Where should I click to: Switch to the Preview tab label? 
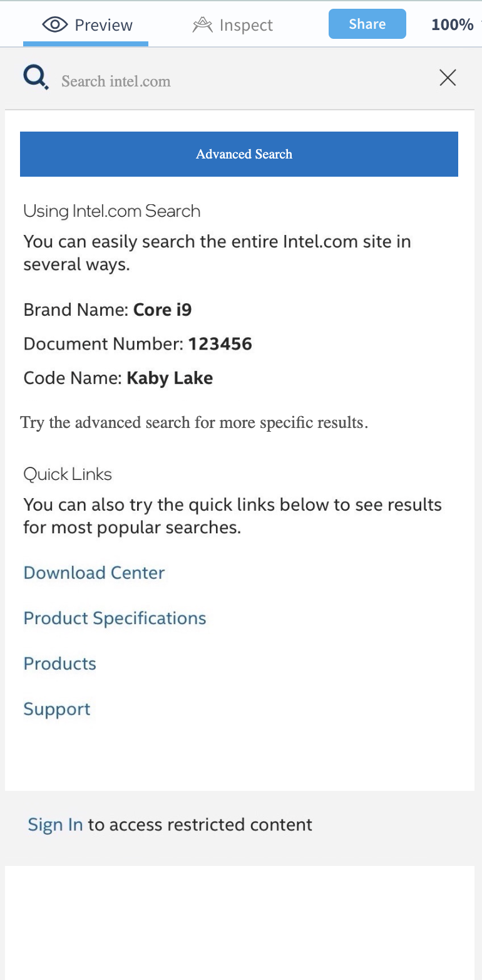tap(103, 25)
